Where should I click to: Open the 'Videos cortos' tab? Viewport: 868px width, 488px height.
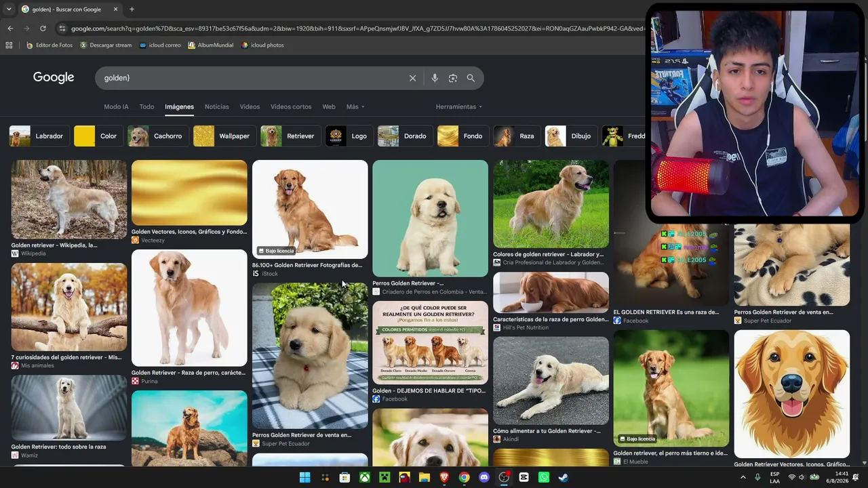(x=291, y=106)
